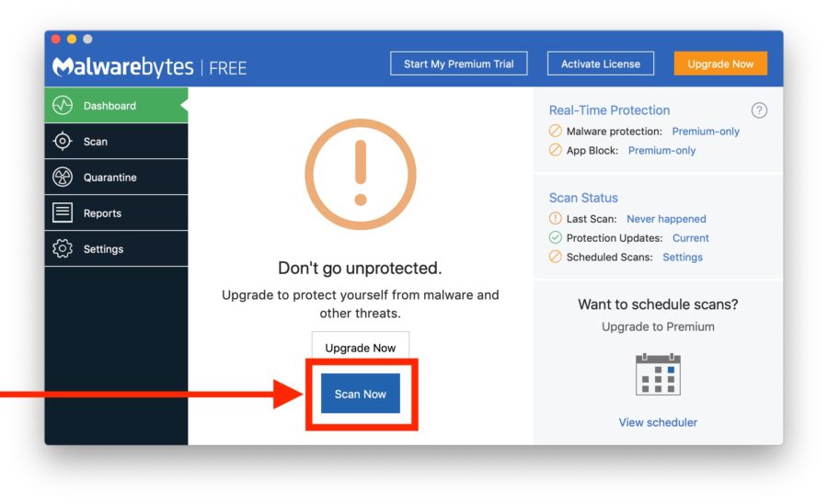Click the disabled icon beside App Block

(555, 150)
